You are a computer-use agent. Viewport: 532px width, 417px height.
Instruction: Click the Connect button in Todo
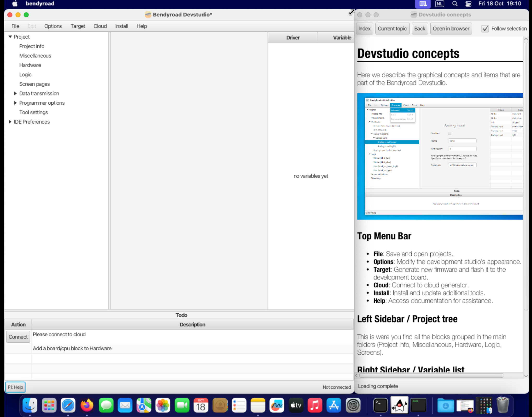point(18,337)
